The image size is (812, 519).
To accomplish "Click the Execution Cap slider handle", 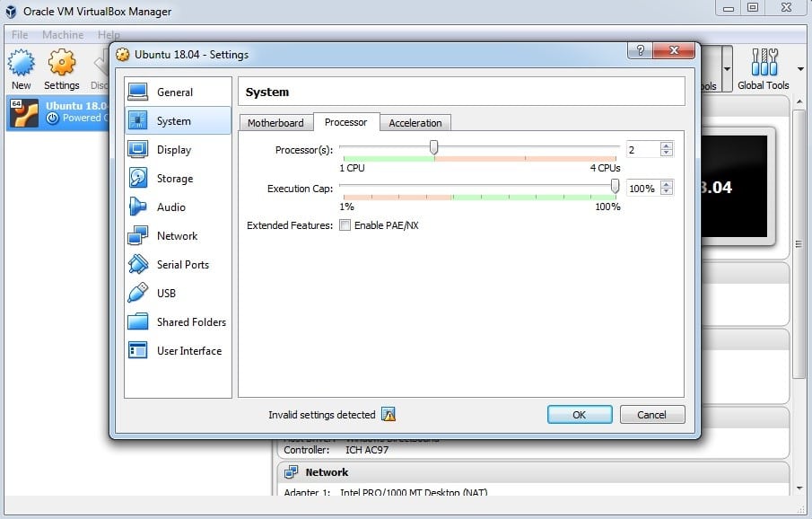I will click(615, 186).
